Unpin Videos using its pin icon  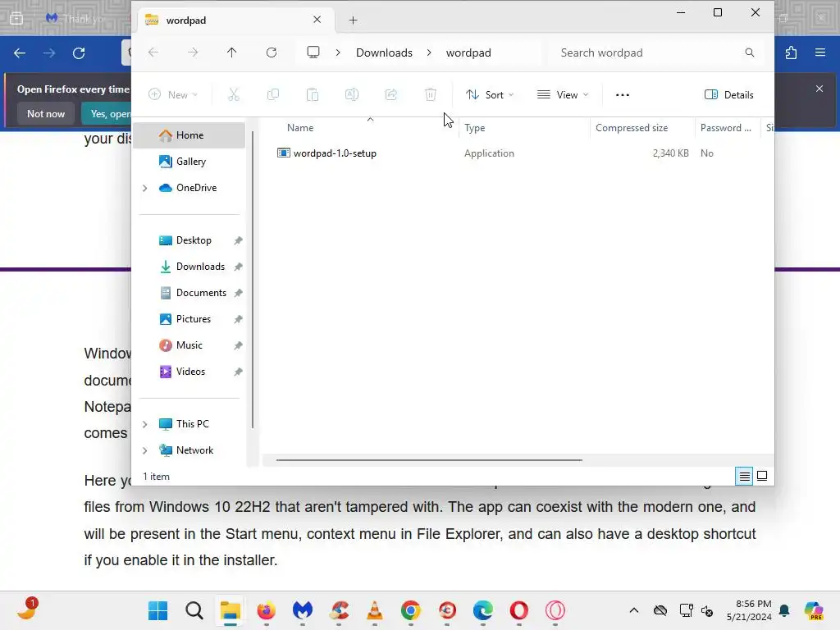tap(239, 372)
